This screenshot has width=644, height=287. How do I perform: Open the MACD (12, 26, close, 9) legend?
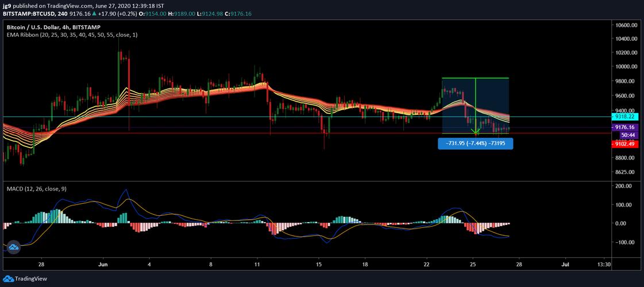click(x=38, y=188)
